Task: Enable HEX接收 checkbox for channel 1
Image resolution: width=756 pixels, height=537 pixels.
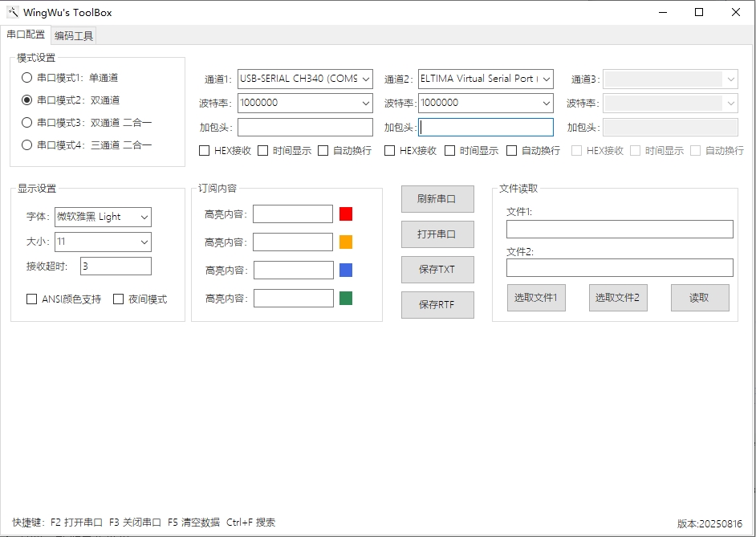Action: pyautogui.click(x=205, y=150)
